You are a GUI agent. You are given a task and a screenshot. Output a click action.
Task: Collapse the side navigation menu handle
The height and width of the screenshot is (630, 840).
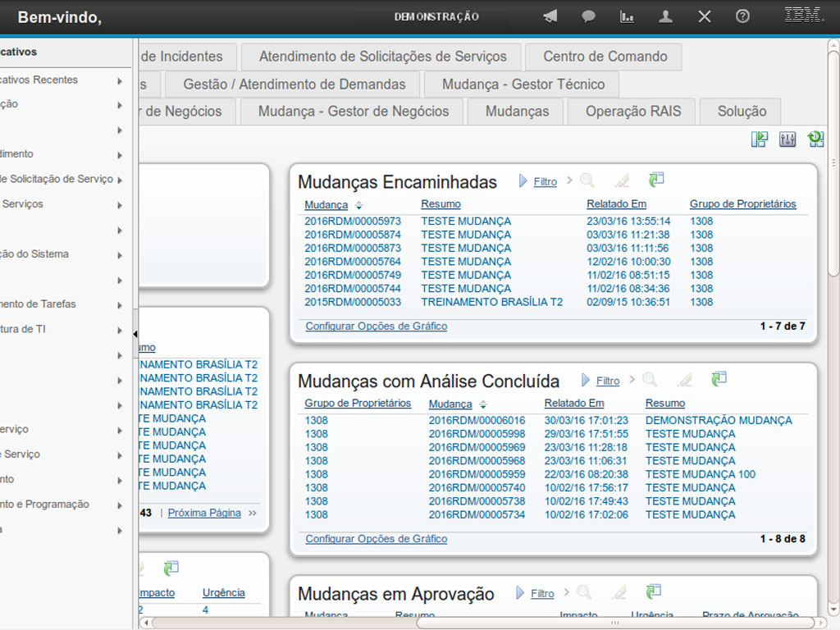click(135, 334)
